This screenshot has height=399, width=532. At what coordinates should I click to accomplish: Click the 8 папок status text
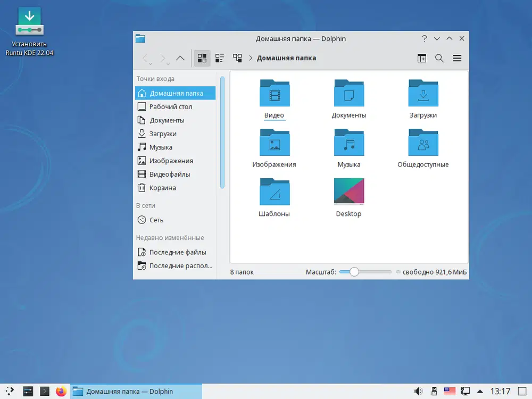click(242, 272)
